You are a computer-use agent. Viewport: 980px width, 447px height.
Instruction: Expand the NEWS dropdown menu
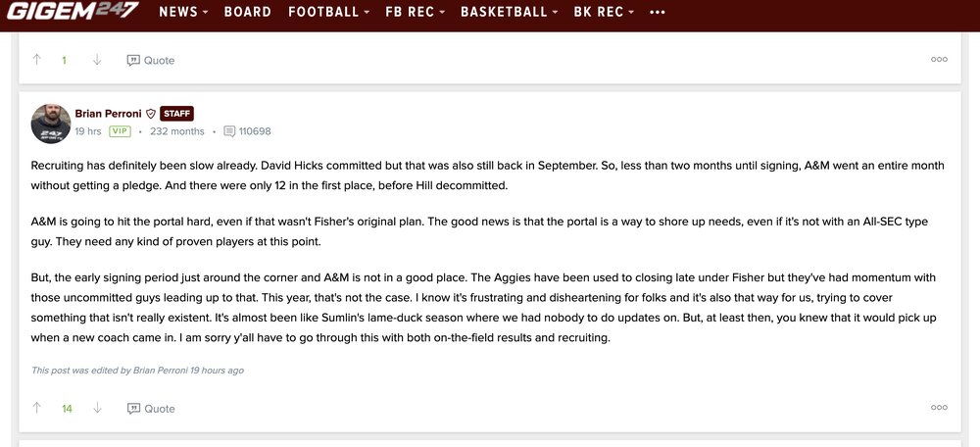tap(183, 13)
